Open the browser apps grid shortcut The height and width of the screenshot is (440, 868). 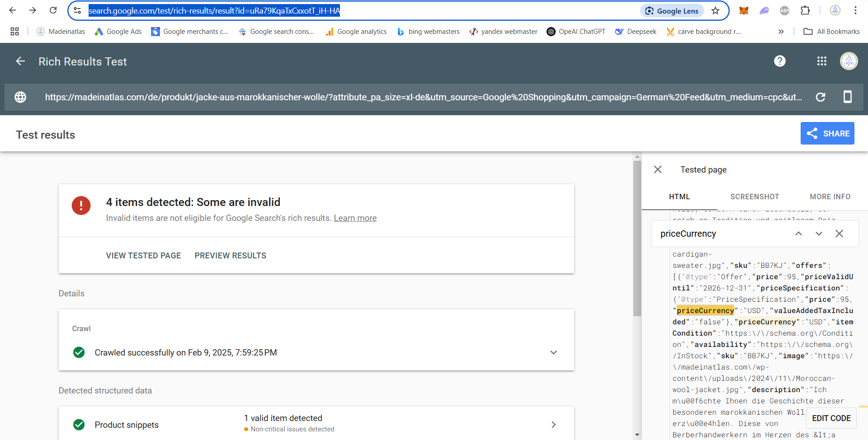14,32
